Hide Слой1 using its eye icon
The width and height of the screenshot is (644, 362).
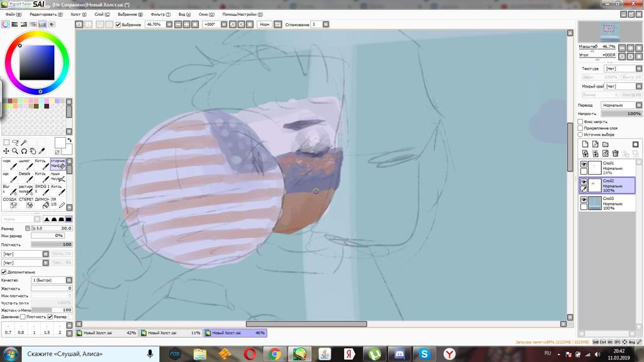pos(584,165)
